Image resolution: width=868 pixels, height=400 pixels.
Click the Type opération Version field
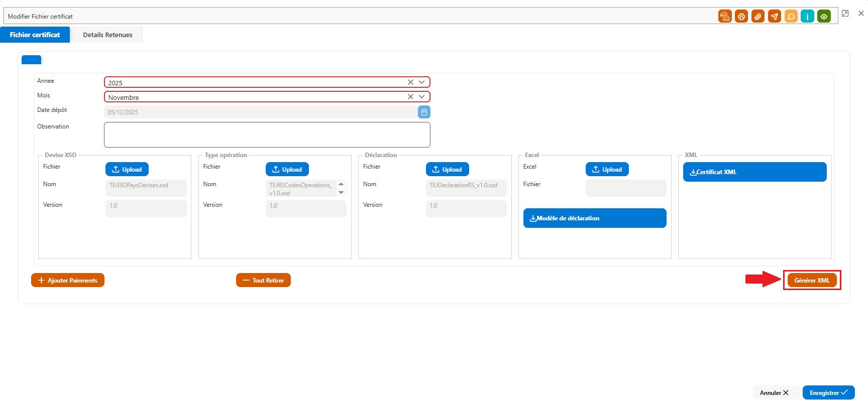coord(306,209)
